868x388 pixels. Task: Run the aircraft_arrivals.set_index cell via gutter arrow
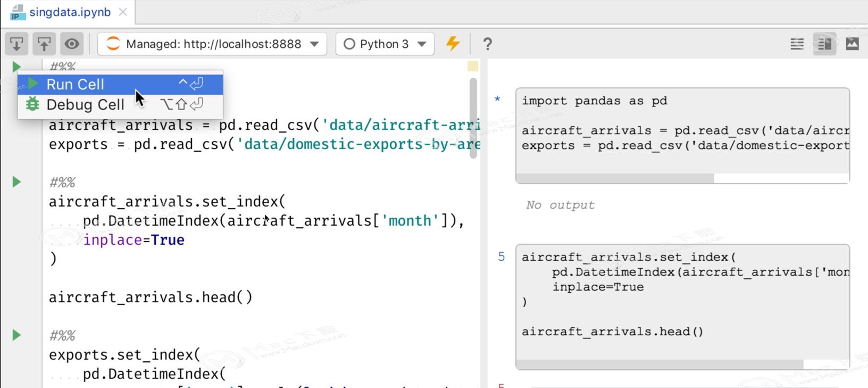[x=16, y=182]
